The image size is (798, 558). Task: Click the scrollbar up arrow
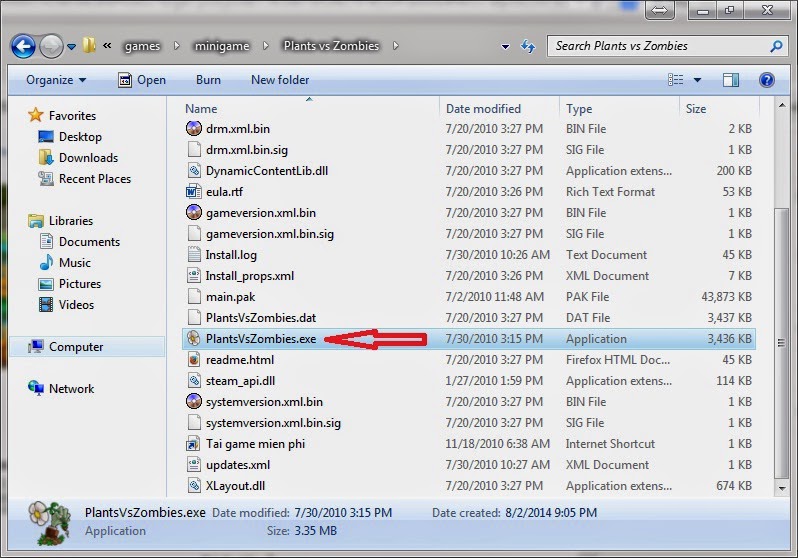(x=781, y=105)
